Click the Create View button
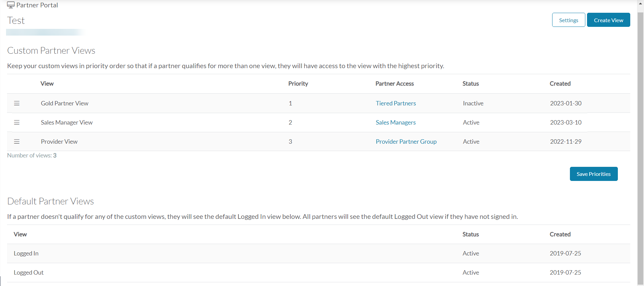Image resolution: width=644 pixels, height=286 pixels. pyautogui.click(x=608, y=20)
